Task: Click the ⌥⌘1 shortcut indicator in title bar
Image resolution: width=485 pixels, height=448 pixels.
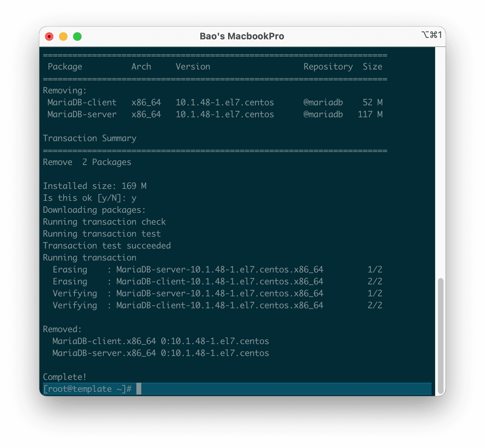Action: pyautogui.click(x=431, y=35)
